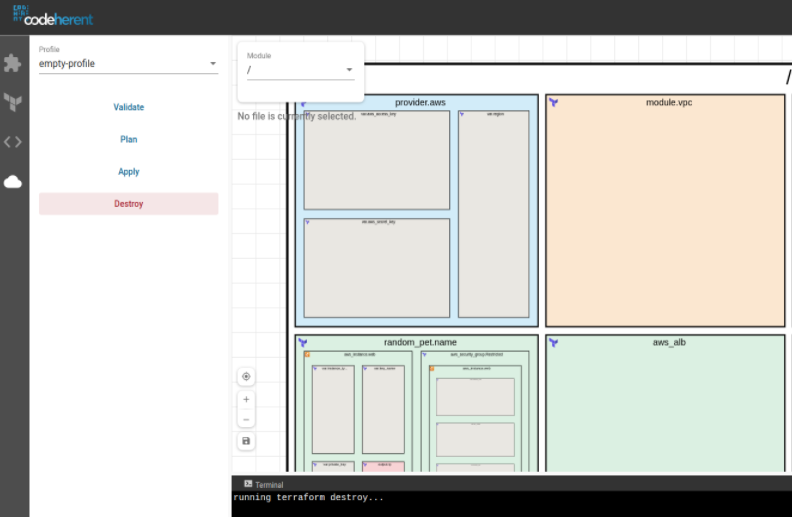Click the recenter diagram target icon
Viewport: 792px width, 517px height.
pos(246,377)
